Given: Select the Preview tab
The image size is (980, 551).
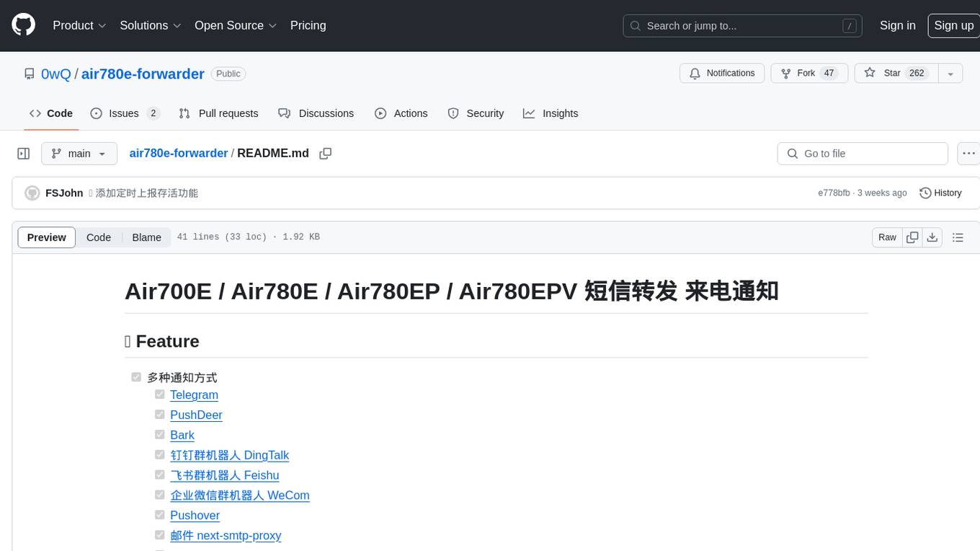Looking at the screenshot, I should pos(47,237).
